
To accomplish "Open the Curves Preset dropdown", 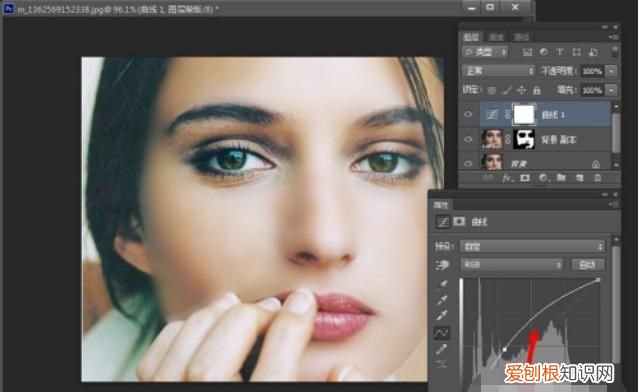I will tap(532, 246).
